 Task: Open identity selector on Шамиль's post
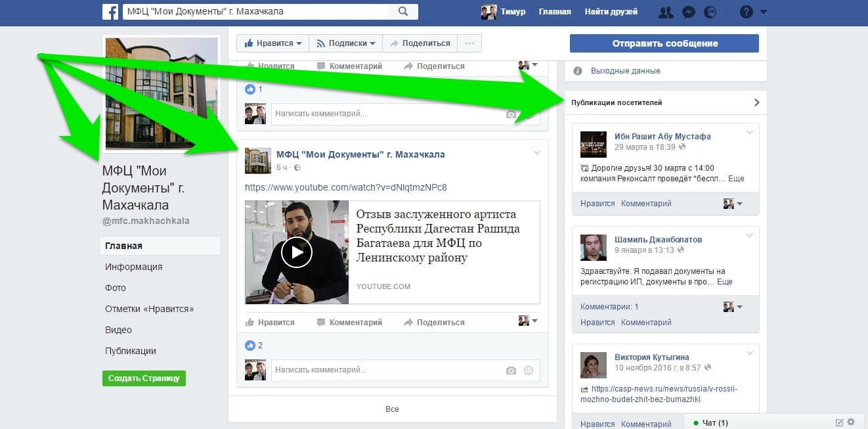(733, 307)
